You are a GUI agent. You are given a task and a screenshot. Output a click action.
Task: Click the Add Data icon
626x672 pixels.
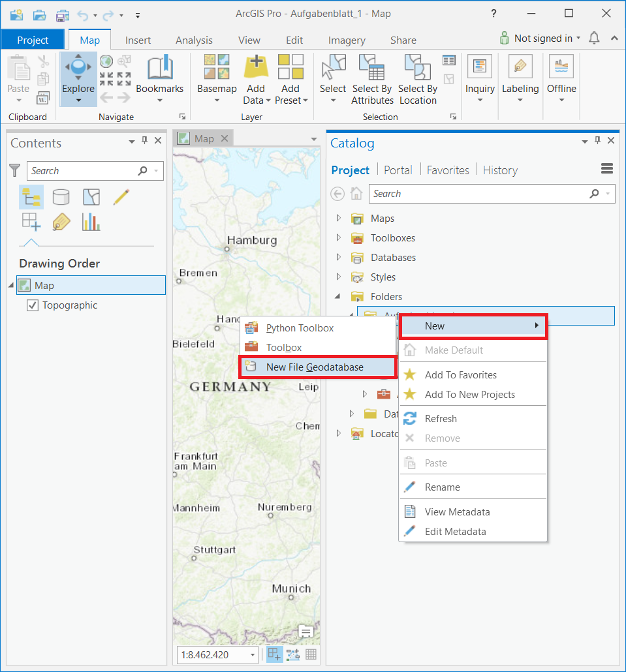click(256, 68)
